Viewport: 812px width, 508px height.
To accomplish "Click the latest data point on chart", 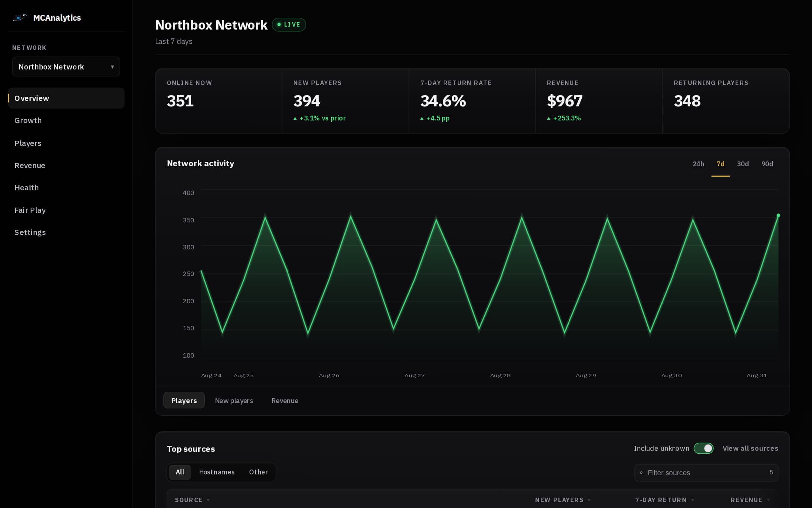I will tap(778, 215).
